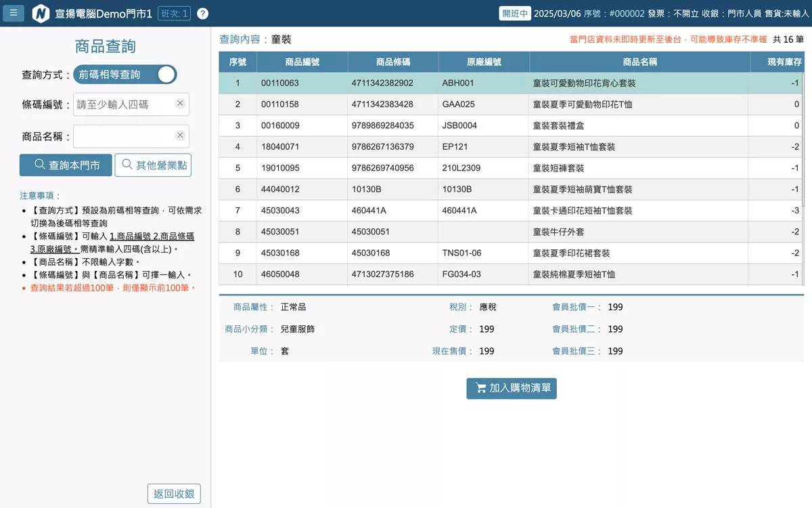Click product code 45030043
Image resolution: width=812 pixels, height=508 pixels.
tap(280, 211)
